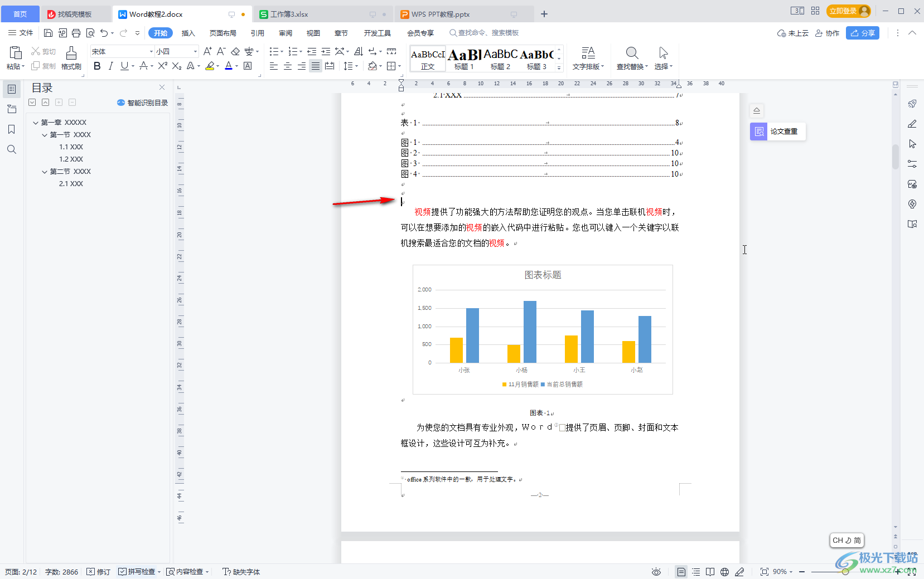Open the Review ribbon tab
924x579 pixels.
pyautogui.click(x=286, y=33)
